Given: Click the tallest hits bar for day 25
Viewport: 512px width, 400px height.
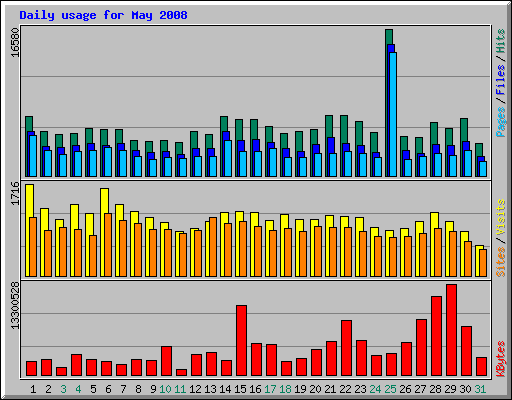Looking at the screenshot, I should click(x=389, y=37).
